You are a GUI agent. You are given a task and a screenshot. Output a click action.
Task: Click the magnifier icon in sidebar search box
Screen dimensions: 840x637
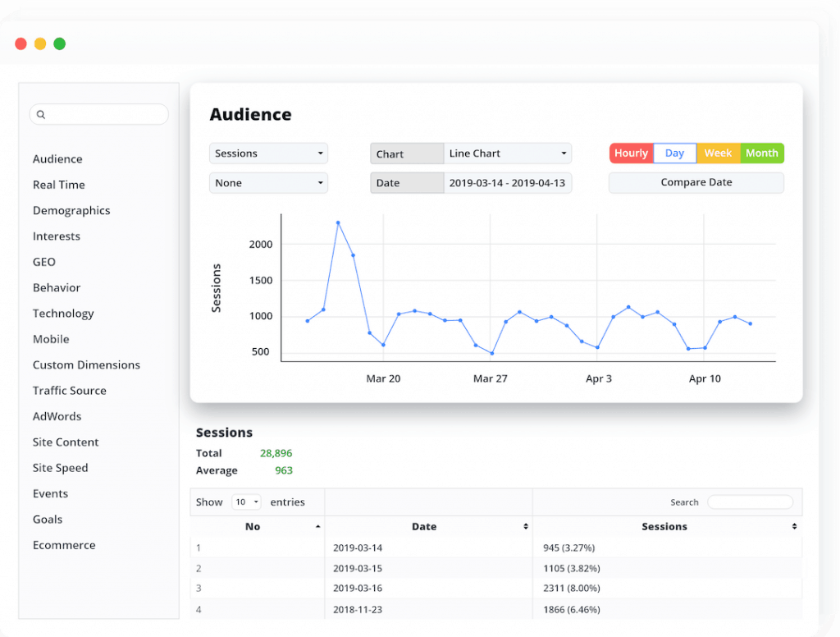(41, 114)
